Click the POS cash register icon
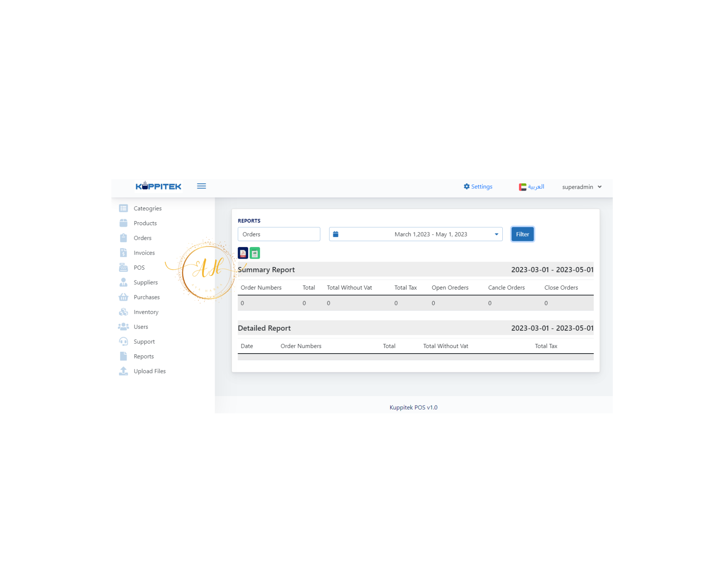 [x=123, y=268]
